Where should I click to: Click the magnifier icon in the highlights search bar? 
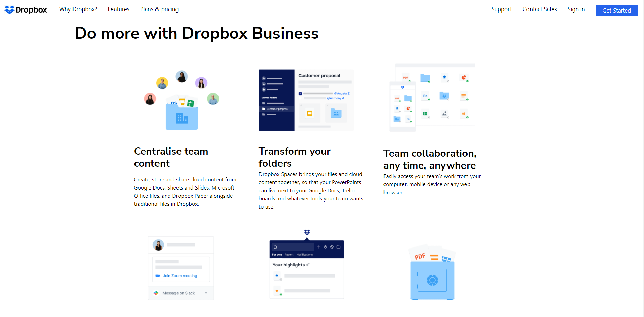click(275, 247)
